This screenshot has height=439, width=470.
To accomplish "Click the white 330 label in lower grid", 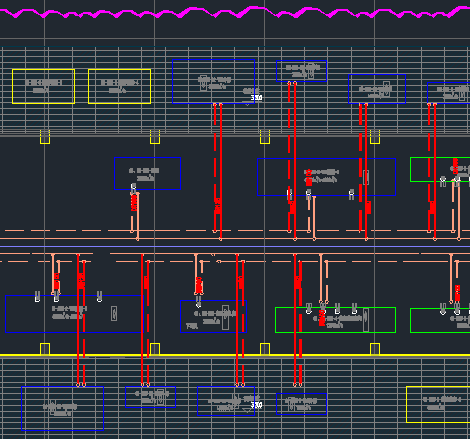I will click(256, 405).
